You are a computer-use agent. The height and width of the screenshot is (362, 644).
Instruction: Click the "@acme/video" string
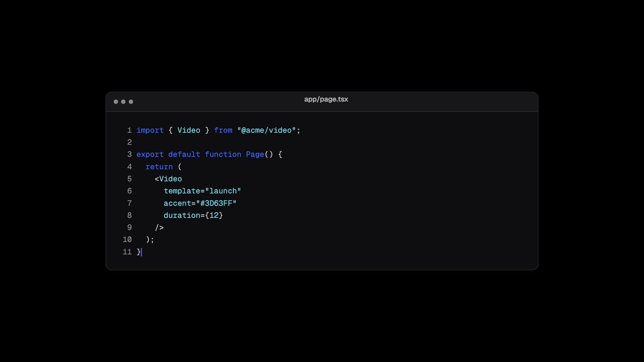tap(267, 130)
